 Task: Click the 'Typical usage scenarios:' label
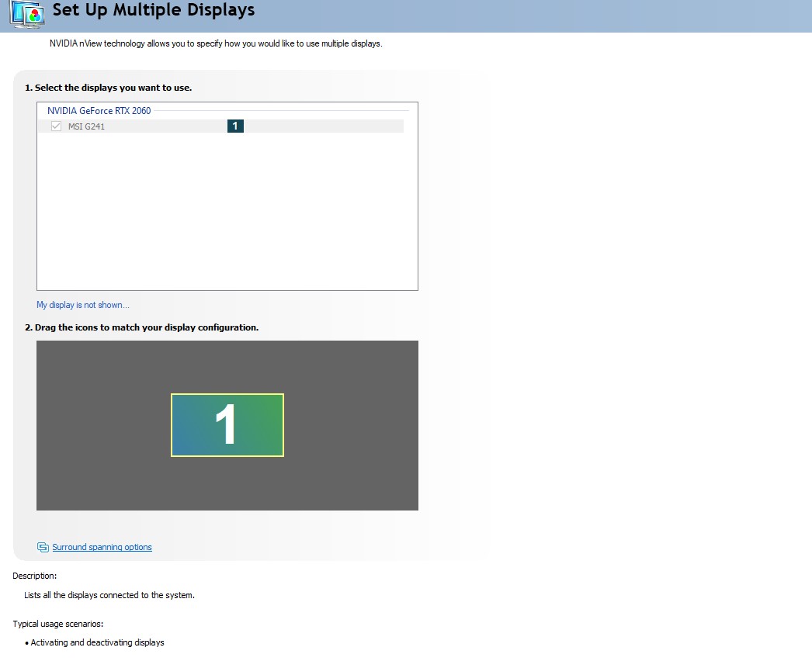[x=58, y=624]
